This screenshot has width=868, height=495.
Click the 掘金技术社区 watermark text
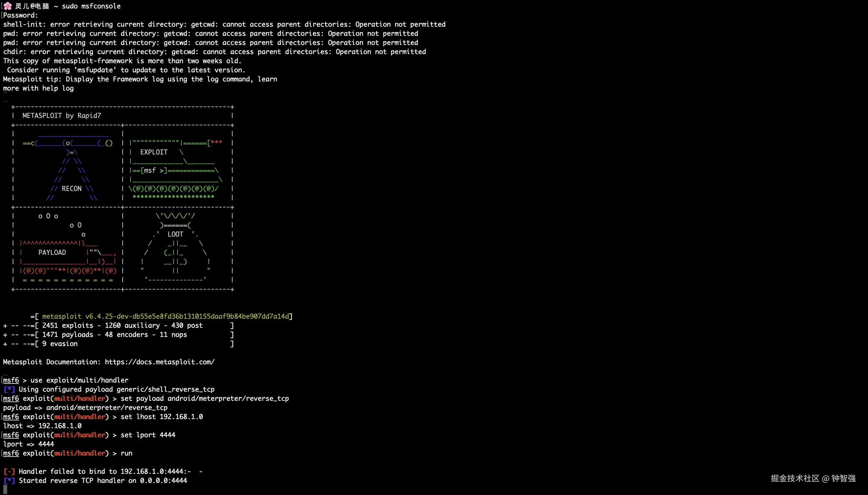[795, 479]
